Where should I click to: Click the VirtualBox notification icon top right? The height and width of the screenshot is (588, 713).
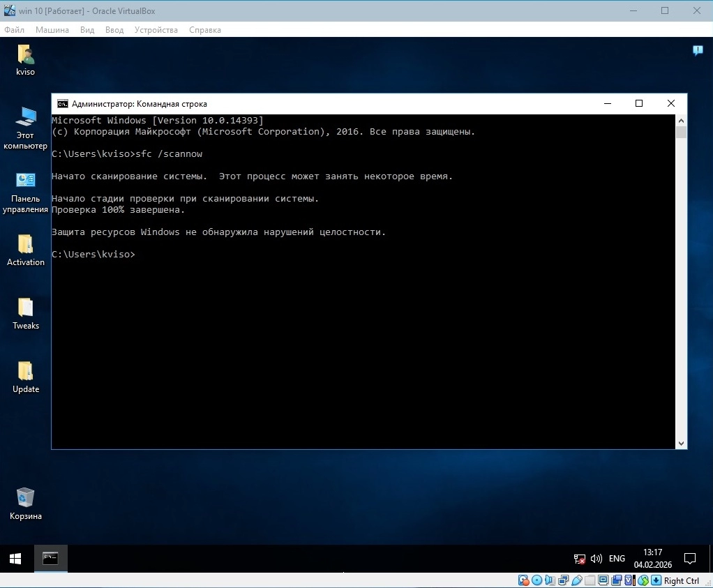tap(698, 50)
